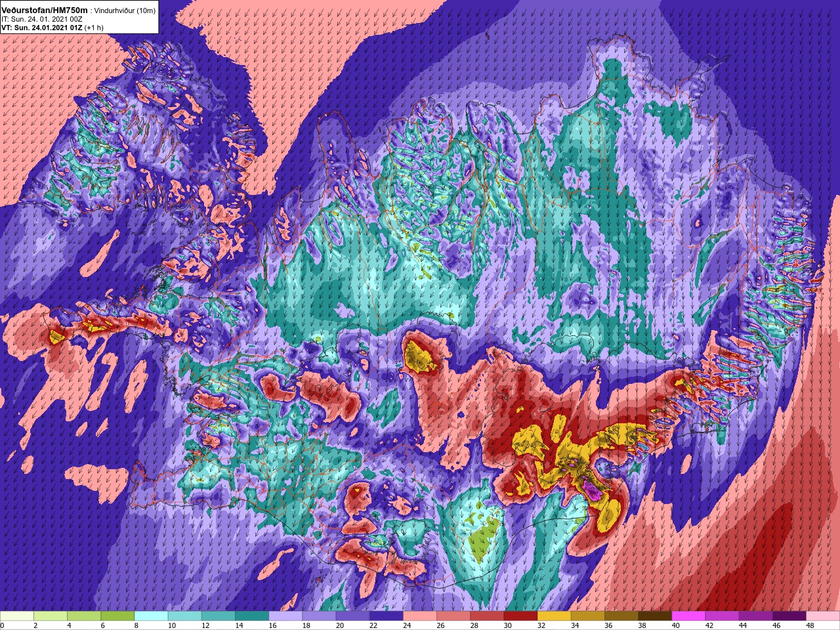
Task: Click the 32–34 yellow legend swatch
Action: (x=555, y=616)
